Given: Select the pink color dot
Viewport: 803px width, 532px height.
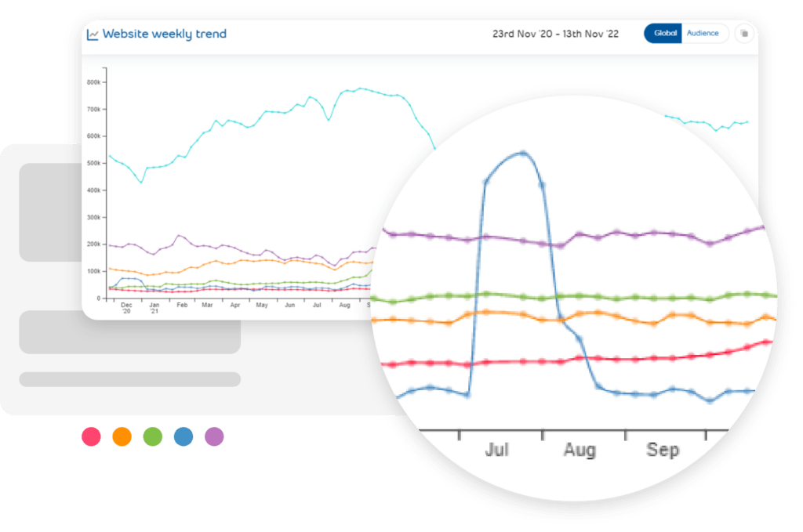Looking at the screenshot, I should coord(91,436).
